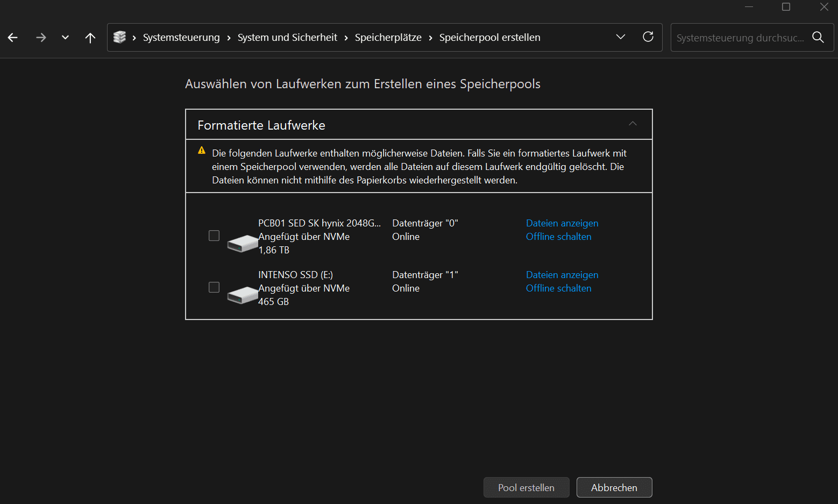Refresh the current page

[x=648, y=37]
